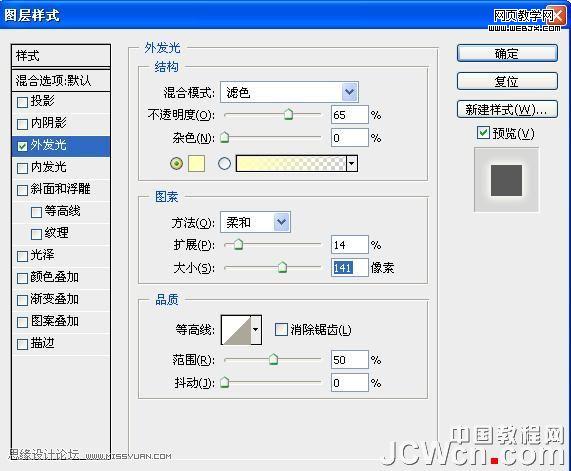
Task: Check the 消除锯齿(L) anti-alias option
Action: click(281, 329)
